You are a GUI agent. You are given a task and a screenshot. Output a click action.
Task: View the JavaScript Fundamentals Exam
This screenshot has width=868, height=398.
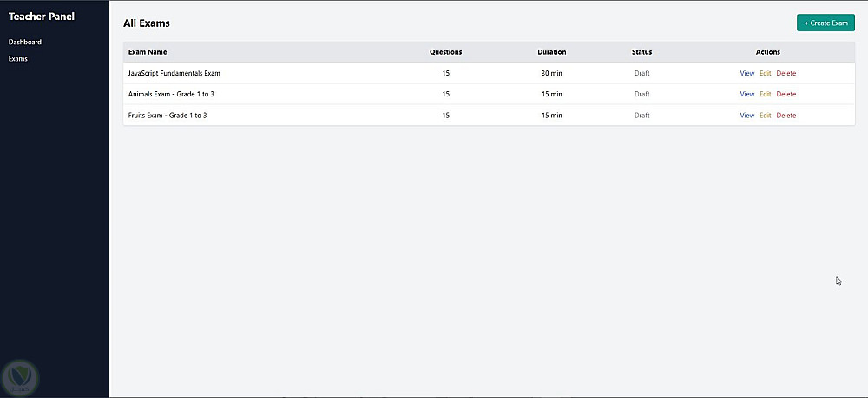pyautogui.click(x=746, y=73)
